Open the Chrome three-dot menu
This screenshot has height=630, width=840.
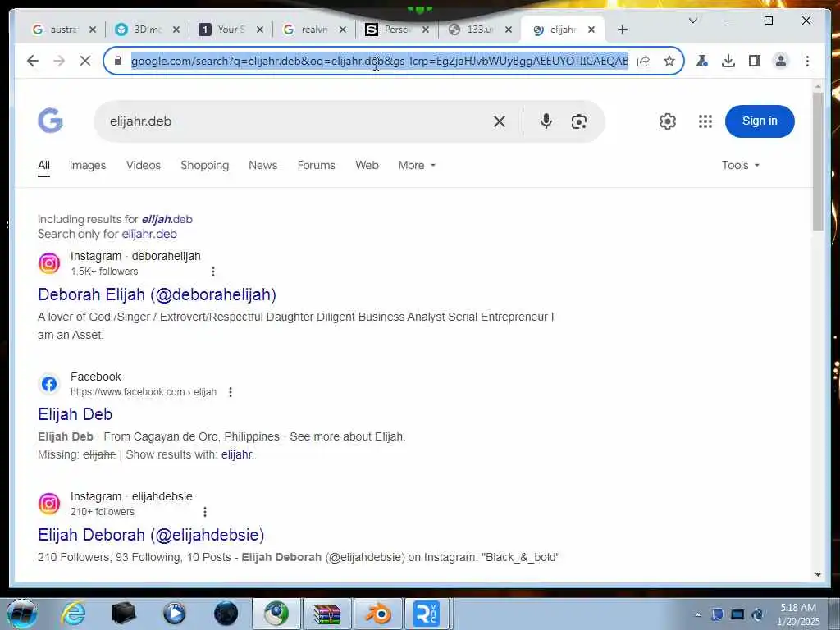[807, 61]
